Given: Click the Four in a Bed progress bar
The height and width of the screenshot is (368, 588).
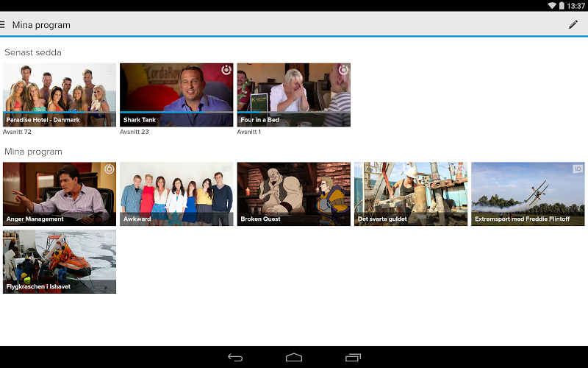Looking at the screenshot, I should coord(293,112).
